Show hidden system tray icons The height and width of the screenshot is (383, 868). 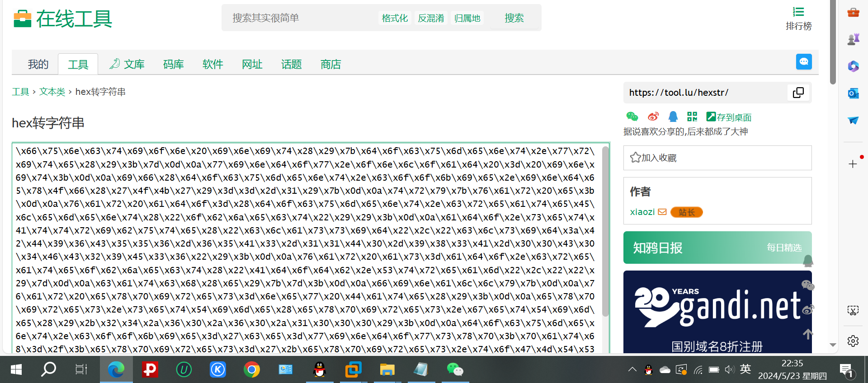point(632,369)
